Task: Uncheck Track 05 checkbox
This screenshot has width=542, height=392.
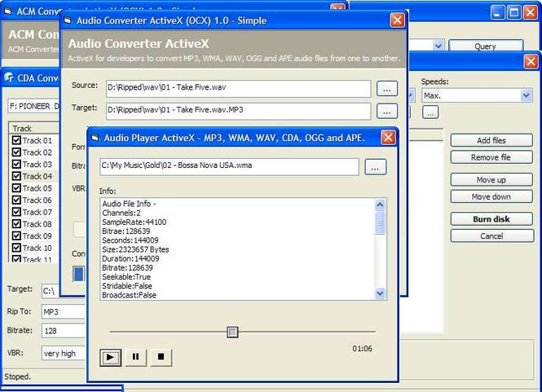Action: tap(16, 188)
